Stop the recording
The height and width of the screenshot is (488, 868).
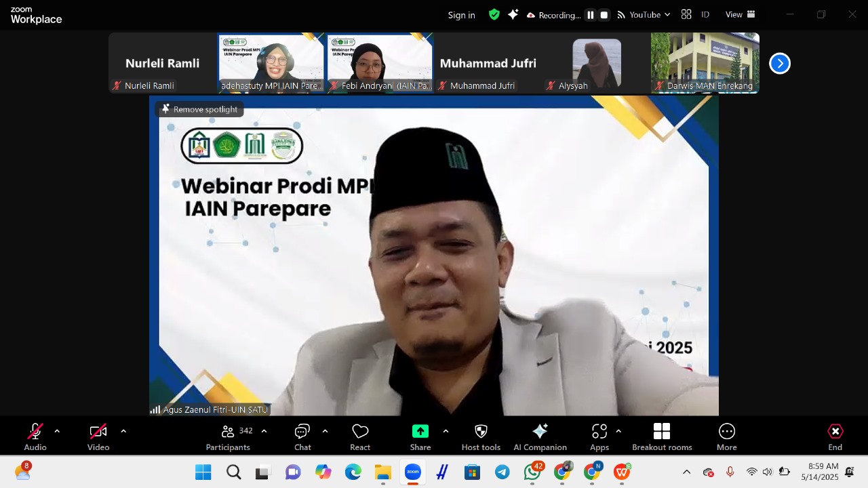coord(604,15)
